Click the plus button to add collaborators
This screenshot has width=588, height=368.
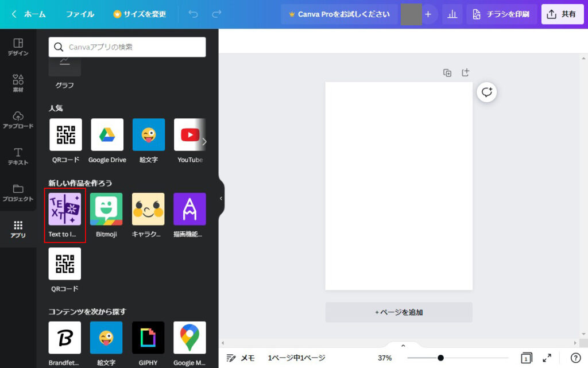click(428, 14)
